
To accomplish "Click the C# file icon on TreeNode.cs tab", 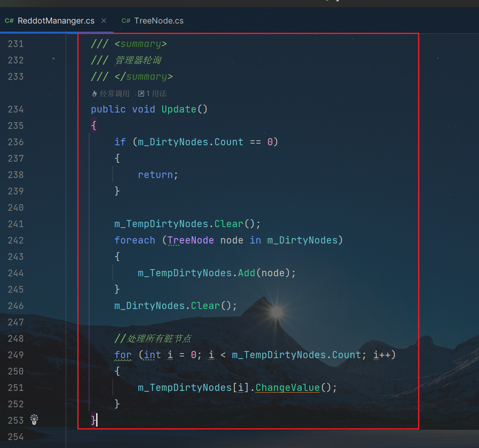I will 126,21.
